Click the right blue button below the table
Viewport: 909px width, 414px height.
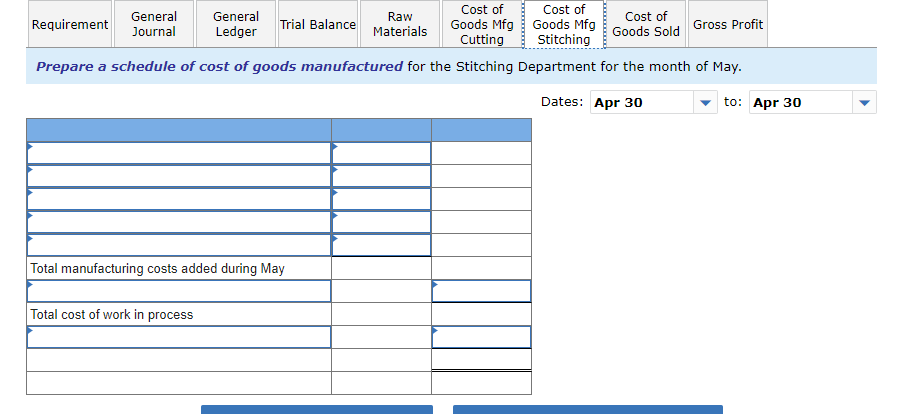[x=588, y=409]
